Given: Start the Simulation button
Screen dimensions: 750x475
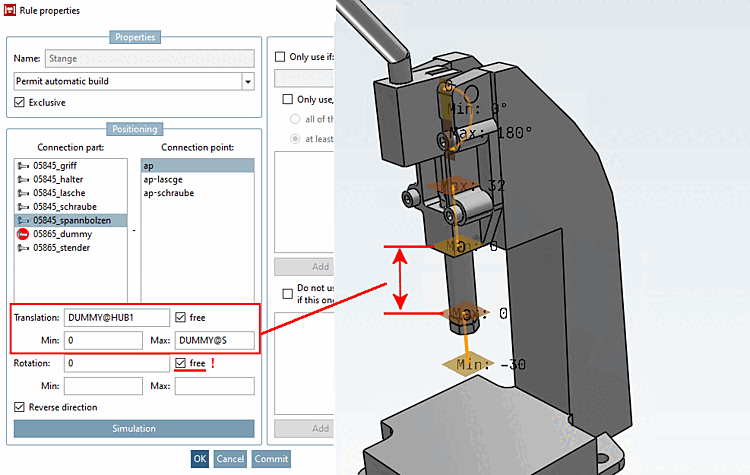Looking at the screenshot, I should tap(134, 429).
